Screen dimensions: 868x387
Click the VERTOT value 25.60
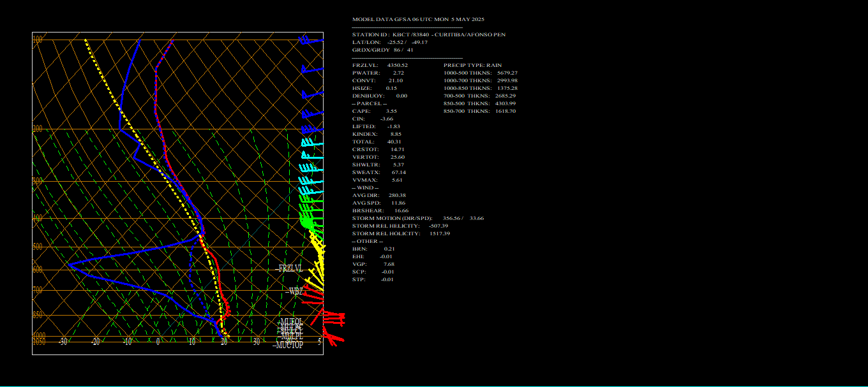(x=398, y=157)
